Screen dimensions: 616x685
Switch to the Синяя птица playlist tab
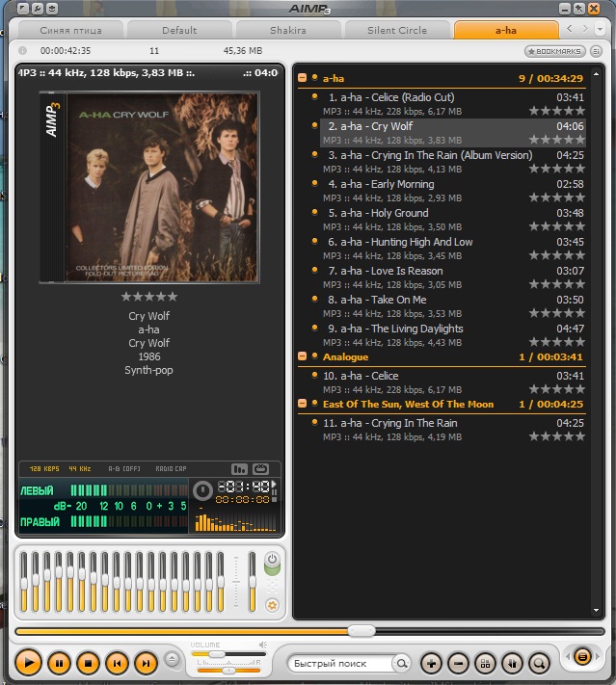[x=70, y=30]
